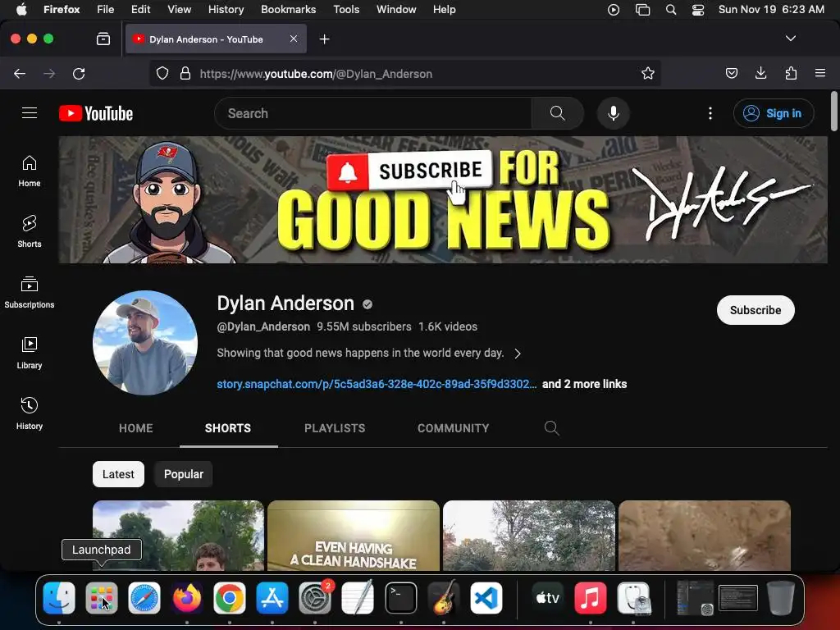
Task: Bookmark this page with star icon
Action: click(648, 73)
